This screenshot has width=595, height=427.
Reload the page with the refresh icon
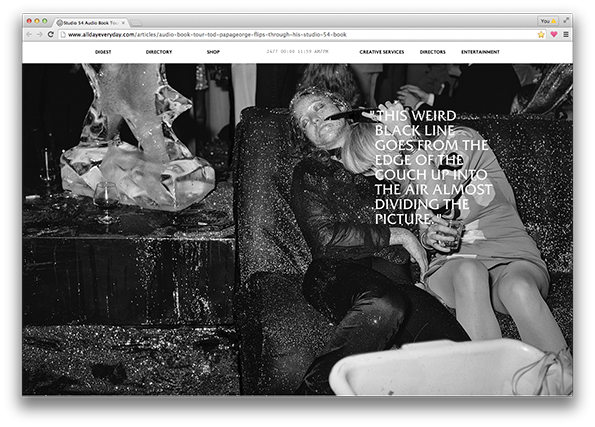(50, 35)
